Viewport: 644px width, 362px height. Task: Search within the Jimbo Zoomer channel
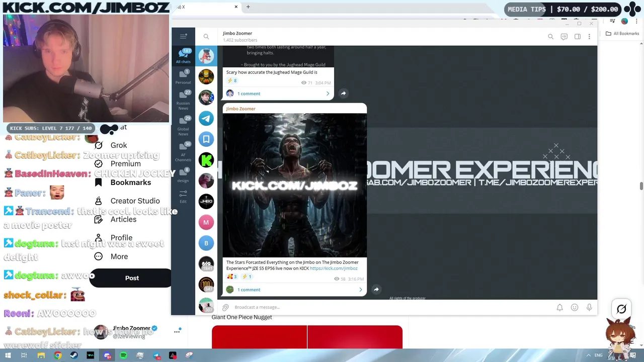click(x=550, y=36)
